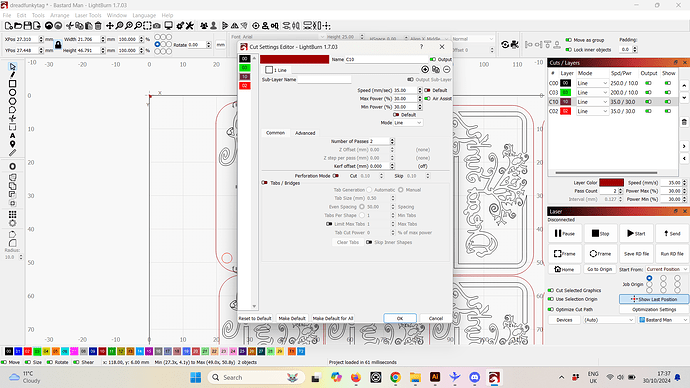The height and width of the screenshot is (388, 690).
Task: Toggle Cut Selected Graphics switch
Action: pyautogui.click(x=551, y=290)
